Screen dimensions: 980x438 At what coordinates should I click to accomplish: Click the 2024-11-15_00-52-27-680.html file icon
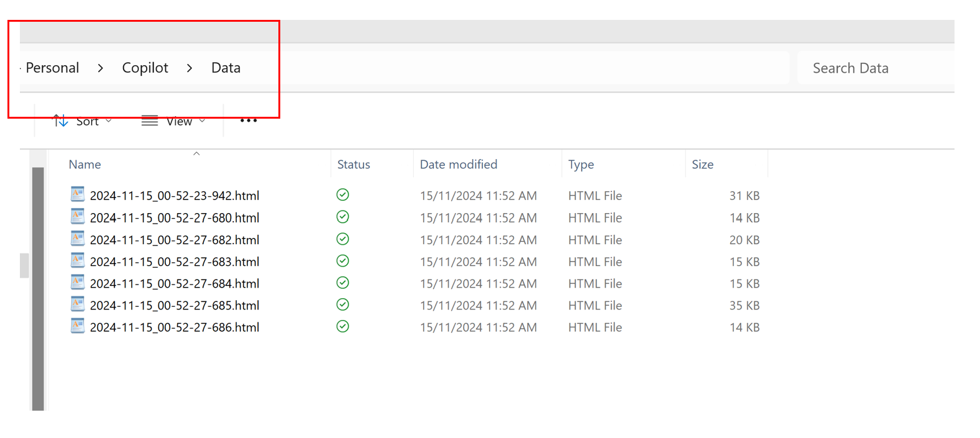pyautogui.click(x=77, y=217)
